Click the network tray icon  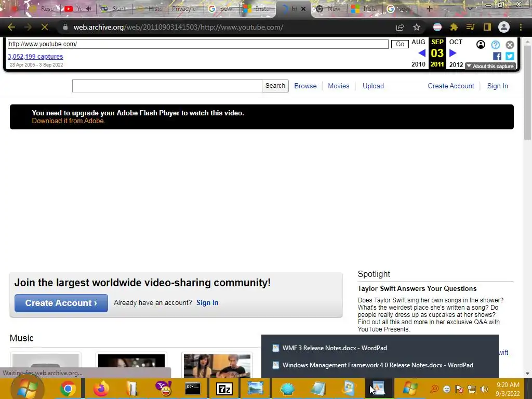(472, 389)
